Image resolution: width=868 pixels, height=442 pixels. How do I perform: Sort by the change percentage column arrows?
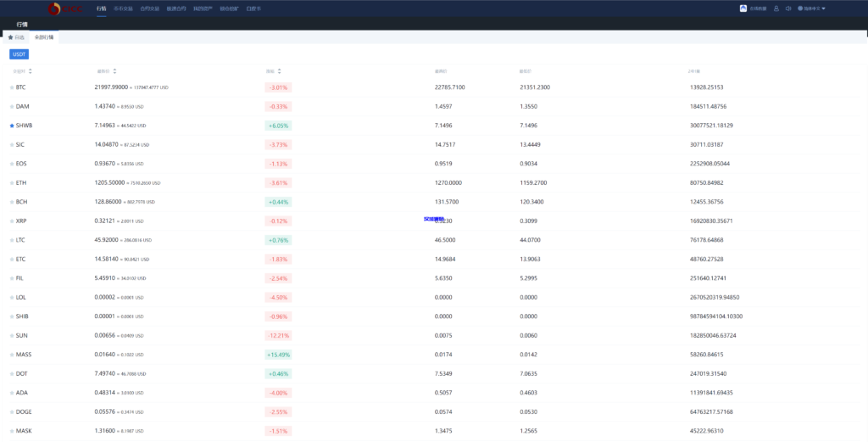pyautogui.click(x=279, y=71)
